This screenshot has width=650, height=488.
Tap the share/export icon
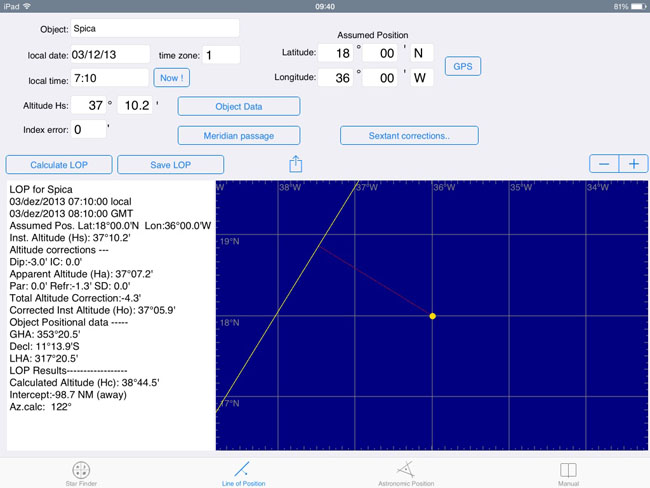click(x=296, y=164)
